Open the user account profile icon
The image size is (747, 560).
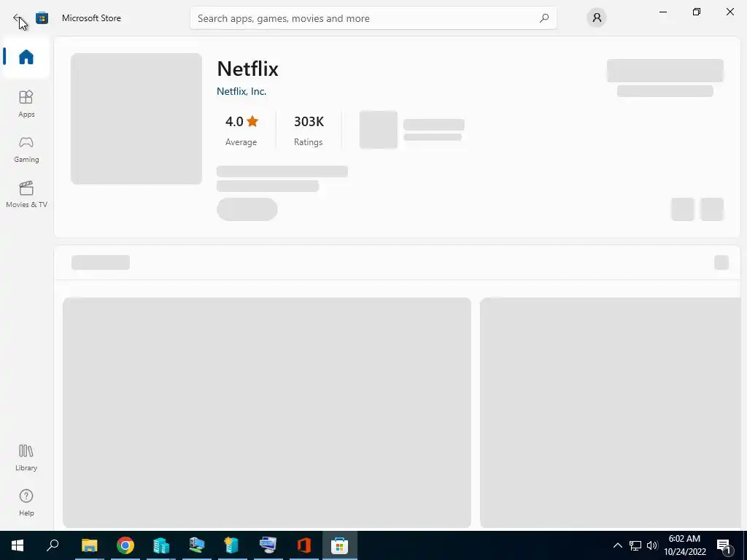pyautogui.click(x=597, y=18)
